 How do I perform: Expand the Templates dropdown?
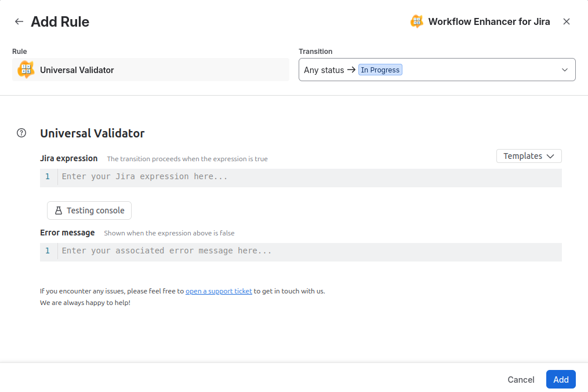pos(529,156)
